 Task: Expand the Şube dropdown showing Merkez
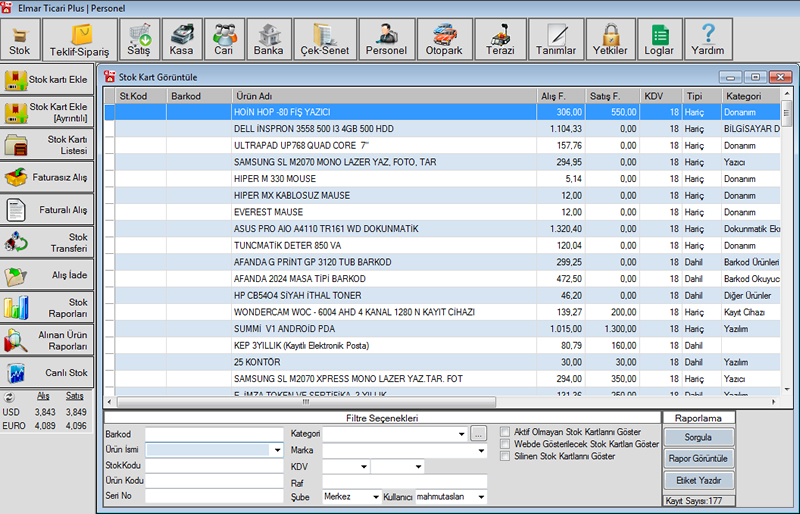tap(376, 497)
